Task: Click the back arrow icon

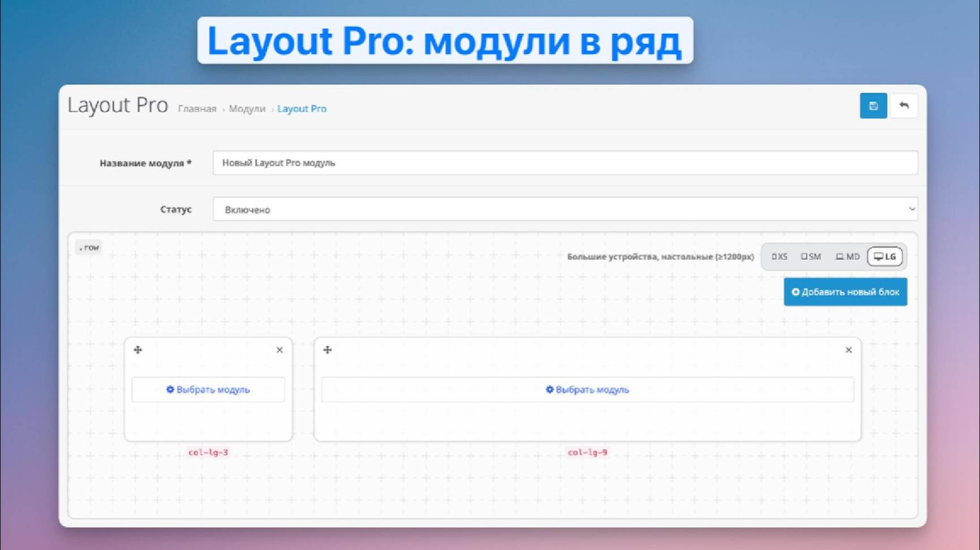Action: (x=905, y=106)
